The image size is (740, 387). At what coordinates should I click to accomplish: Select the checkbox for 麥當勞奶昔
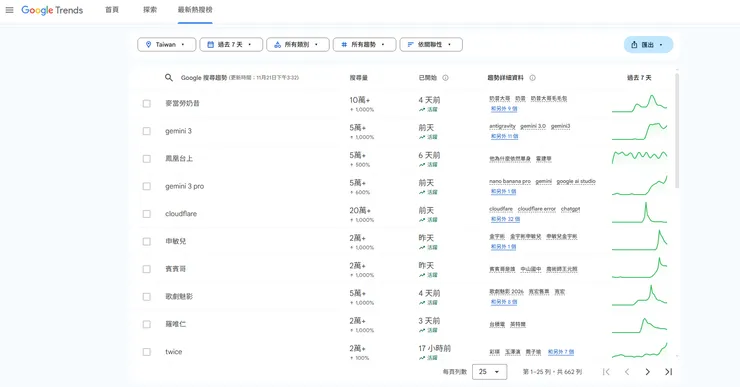(147, 103)
